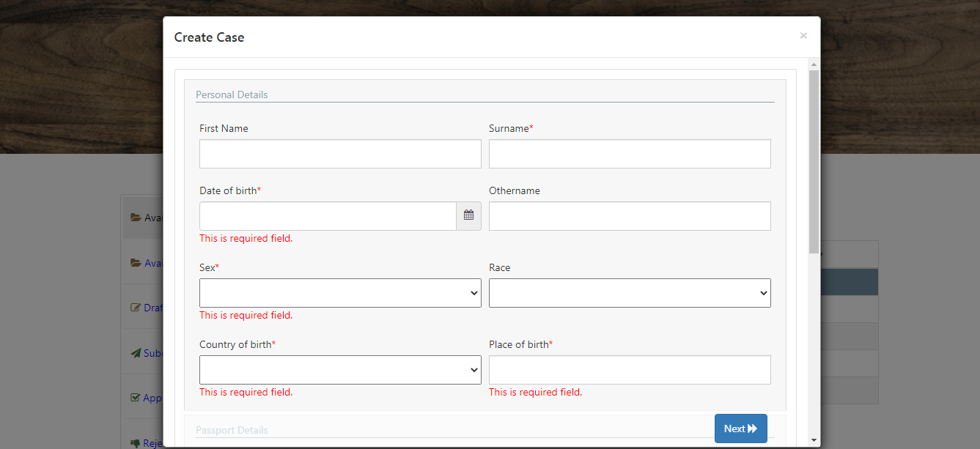980x449 pixels.
Task: Click the First Name input field
Action: [340, 154]
